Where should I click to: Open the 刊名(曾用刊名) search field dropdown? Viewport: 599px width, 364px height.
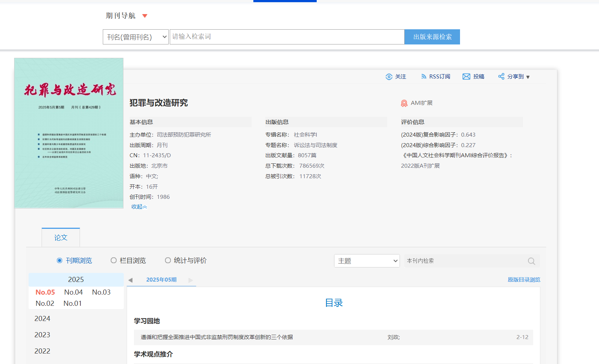[136, 37]
